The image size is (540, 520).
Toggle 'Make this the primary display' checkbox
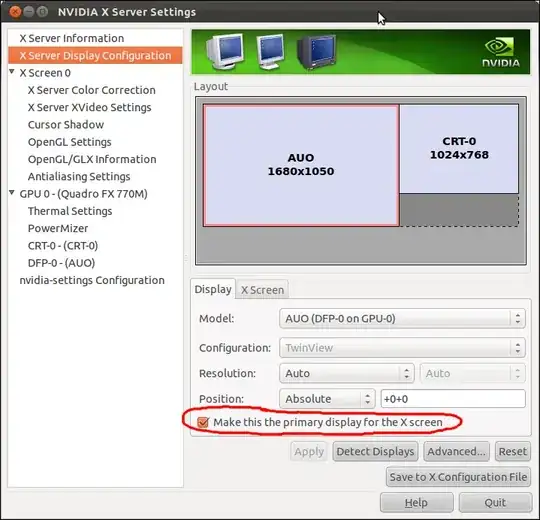[x=203, y=422]
